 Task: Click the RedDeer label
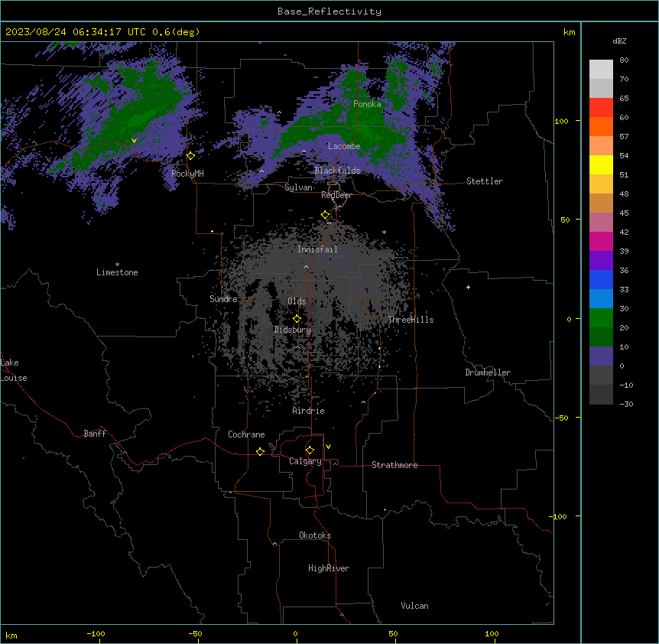coord(336,195)
